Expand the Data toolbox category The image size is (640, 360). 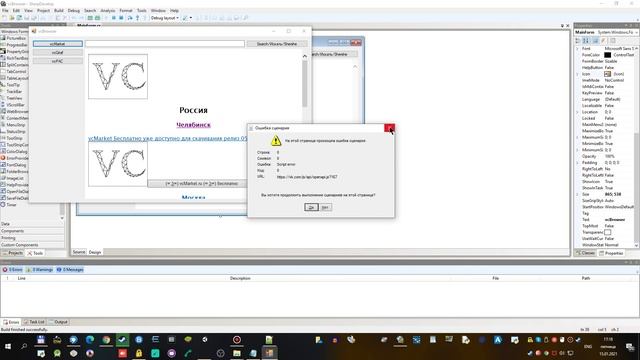pos(32,224)
